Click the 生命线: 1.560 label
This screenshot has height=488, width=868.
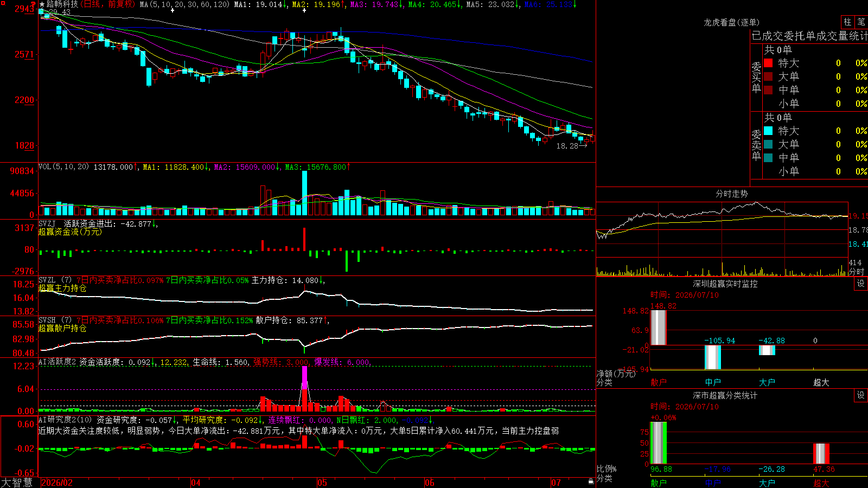pos(221,362)
